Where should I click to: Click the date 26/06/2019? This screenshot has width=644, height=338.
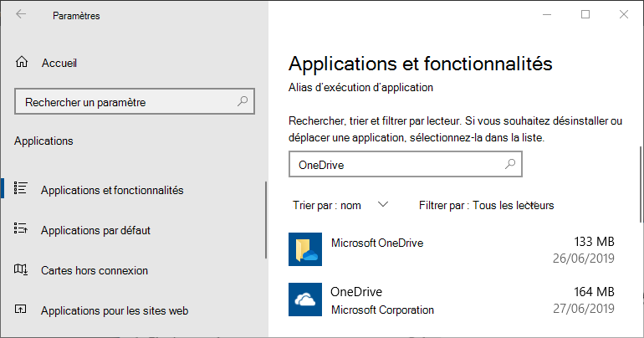[584, 259]
